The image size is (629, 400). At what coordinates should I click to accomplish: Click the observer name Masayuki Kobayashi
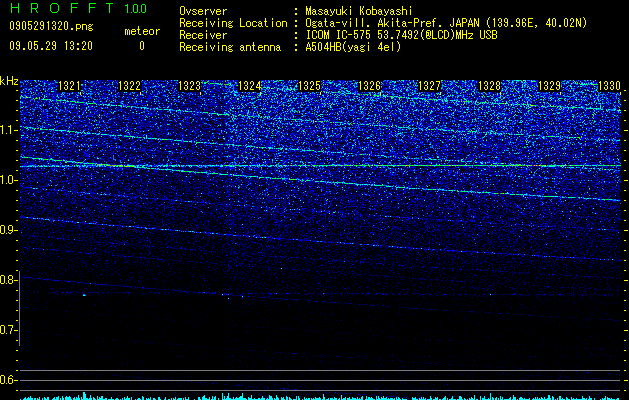pos(359,11)
